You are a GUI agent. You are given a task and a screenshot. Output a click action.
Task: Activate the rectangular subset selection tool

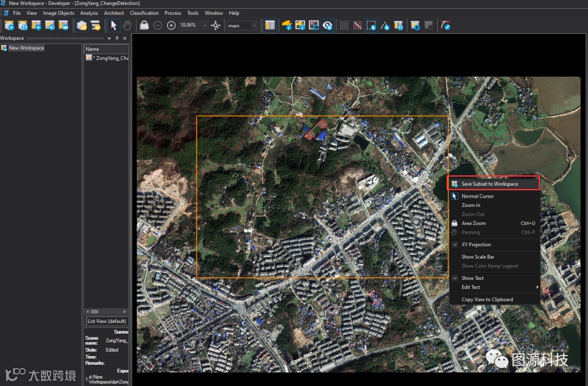(371, 26)
